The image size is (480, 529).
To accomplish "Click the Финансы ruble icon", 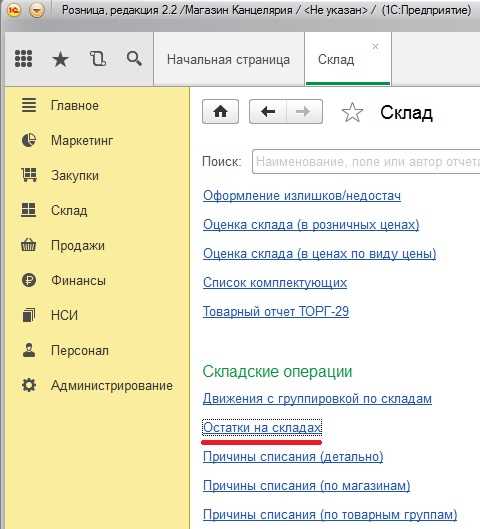I will pos(29,280).
